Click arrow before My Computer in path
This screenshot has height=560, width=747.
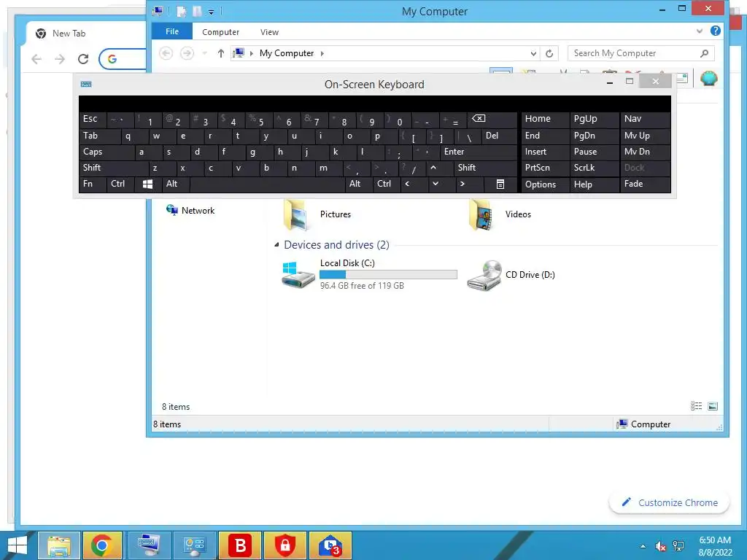[252, 53]
